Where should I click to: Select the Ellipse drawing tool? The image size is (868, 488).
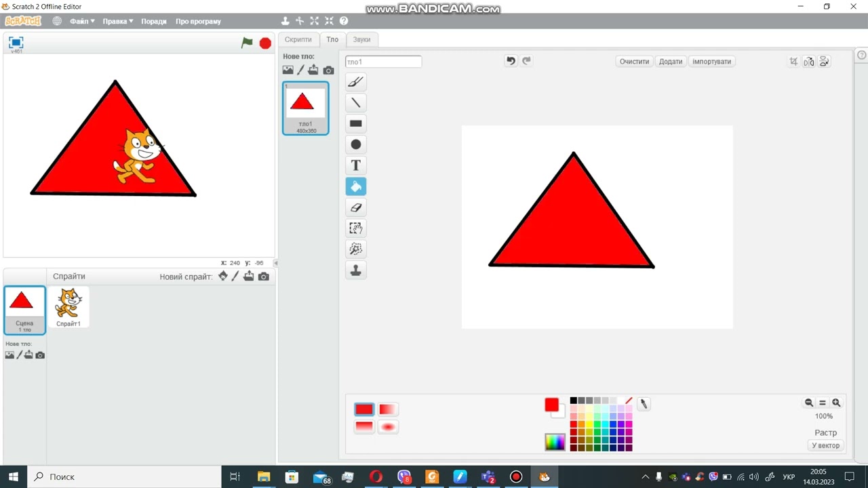click(355, 144)
